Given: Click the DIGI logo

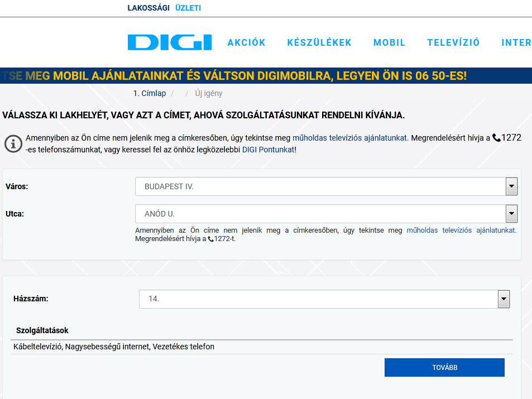Looking at the screenshot, I should 170,42.
